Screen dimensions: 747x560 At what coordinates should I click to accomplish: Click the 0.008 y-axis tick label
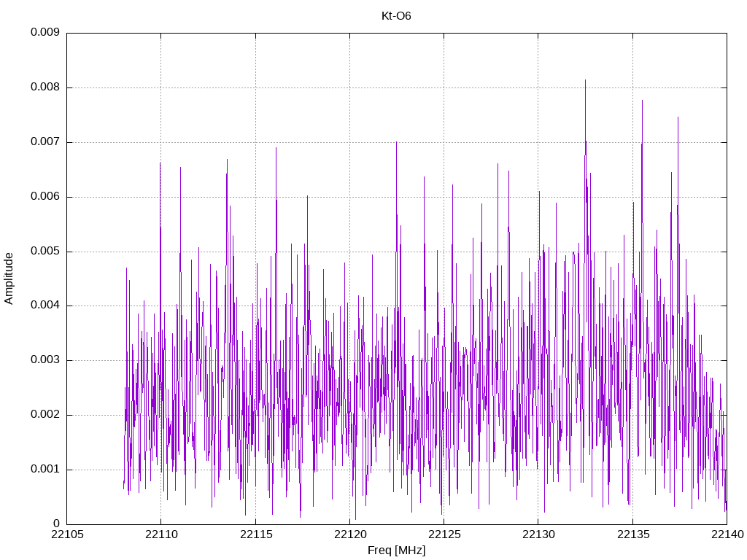point(45,87)
